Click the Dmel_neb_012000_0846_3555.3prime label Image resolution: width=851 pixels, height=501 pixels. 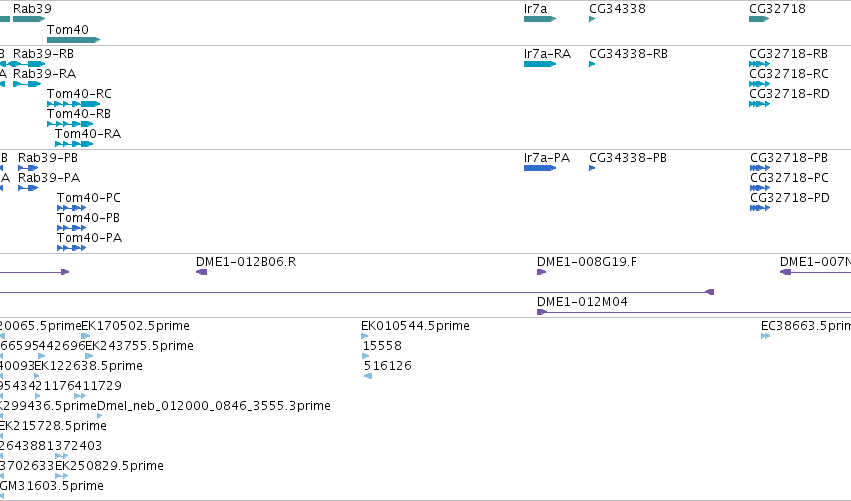click(214, 406)
